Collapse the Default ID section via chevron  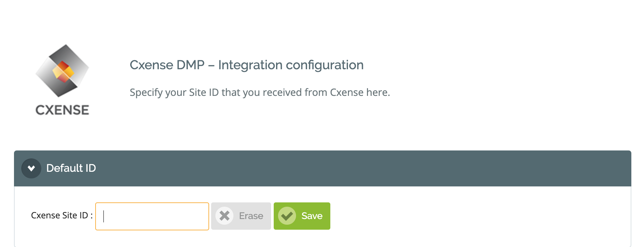[x=31, y=168]
